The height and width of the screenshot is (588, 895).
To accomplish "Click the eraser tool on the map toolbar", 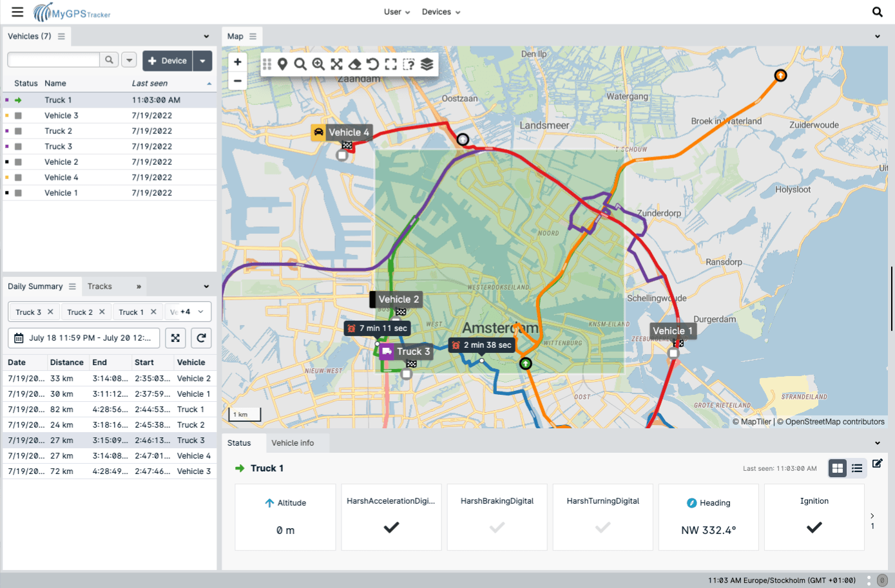I will tap(354, 64).
